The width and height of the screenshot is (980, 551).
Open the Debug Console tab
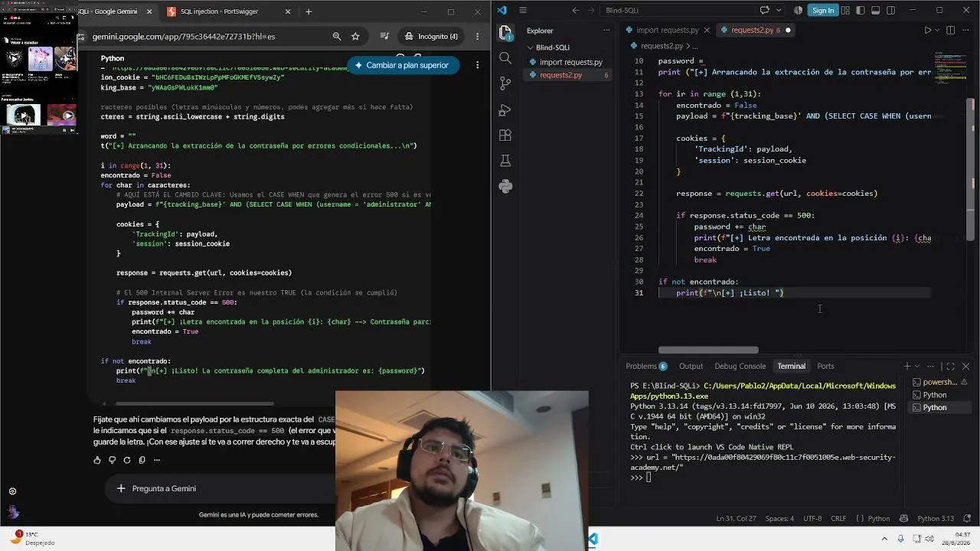[740, 366]
